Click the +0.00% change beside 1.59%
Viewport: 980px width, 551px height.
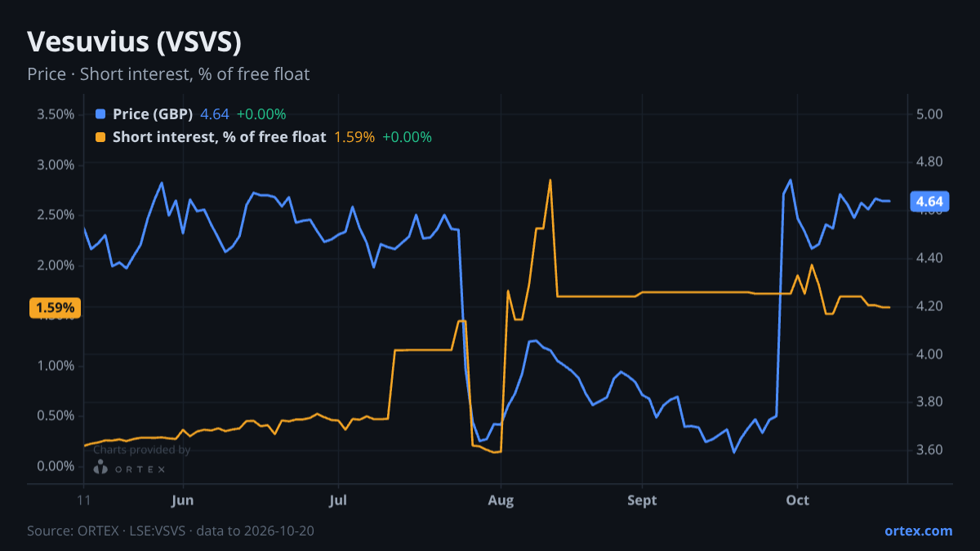pyautogui.click(x=407, y=137)
